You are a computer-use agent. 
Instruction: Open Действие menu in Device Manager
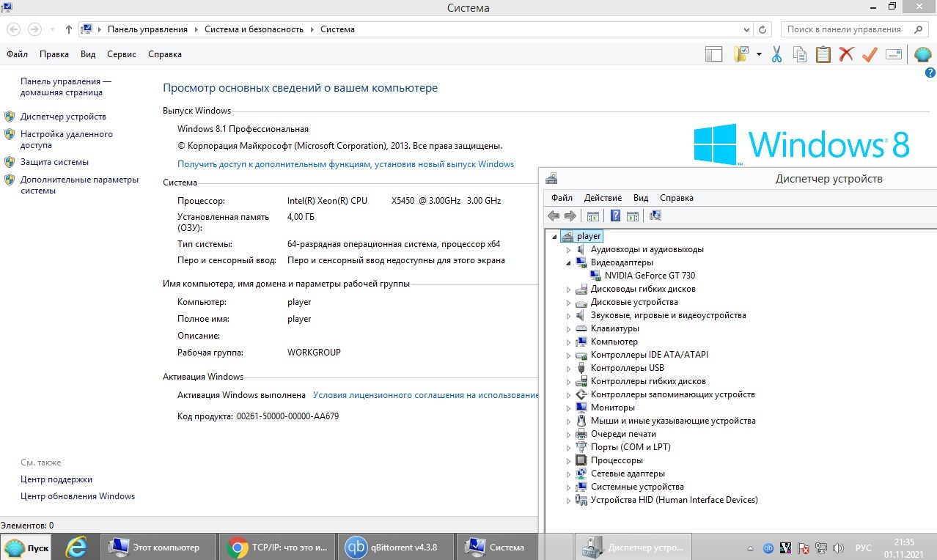click(603, 198)
